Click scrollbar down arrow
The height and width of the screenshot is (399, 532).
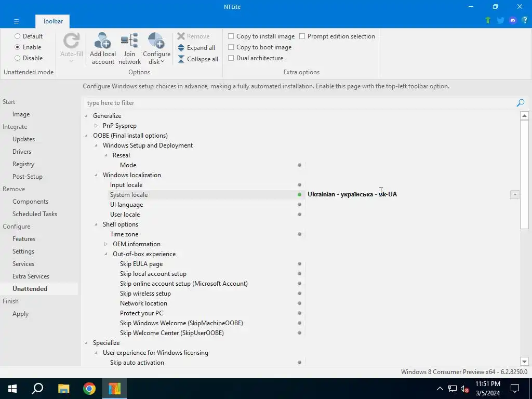coord(524,362)
